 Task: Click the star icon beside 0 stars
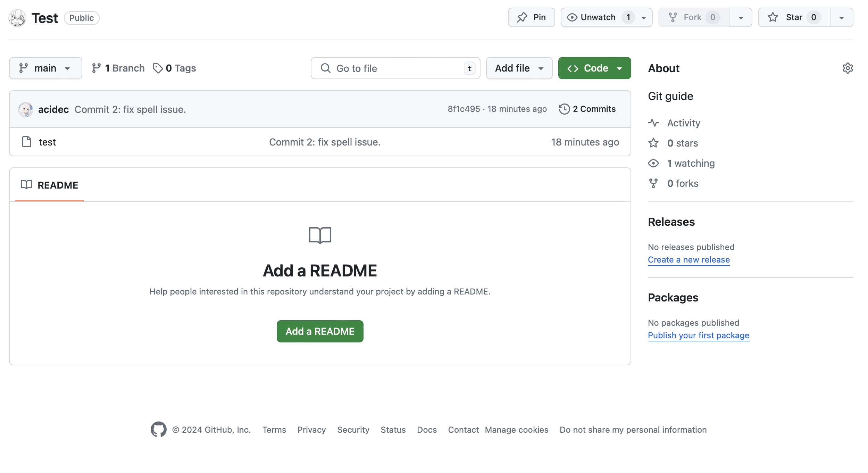click(x=653, y=143)
